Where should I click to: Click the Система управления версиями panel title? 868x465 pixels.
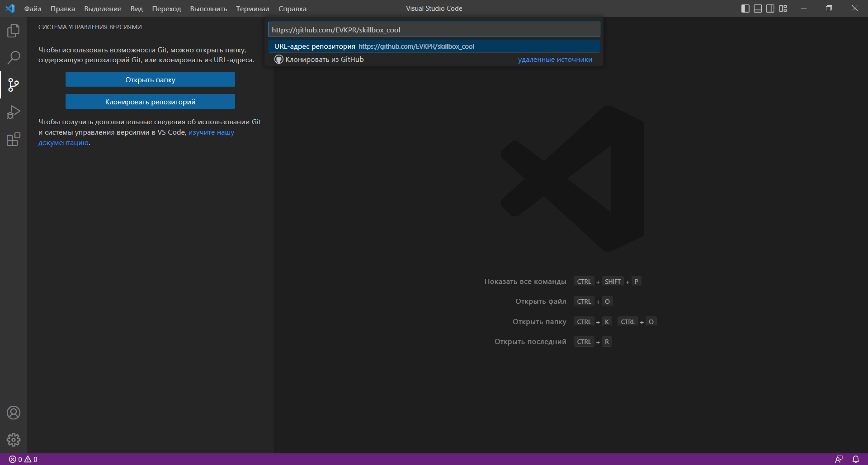click(90, 27)
